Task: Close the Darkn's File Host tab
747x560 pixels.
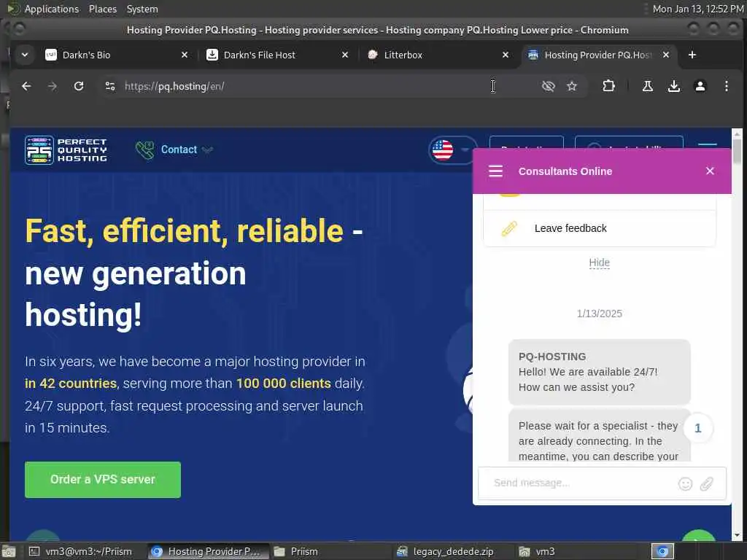Action: point(345,55)
